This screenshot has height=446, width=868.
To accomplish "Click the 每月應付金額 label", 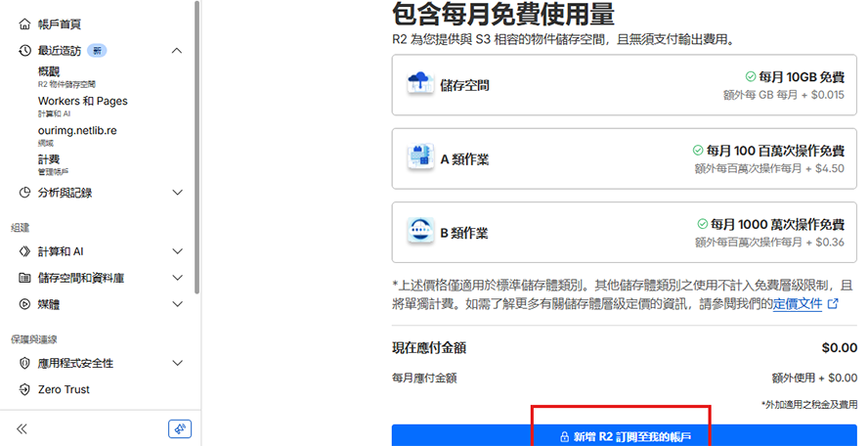I will 424,379.
